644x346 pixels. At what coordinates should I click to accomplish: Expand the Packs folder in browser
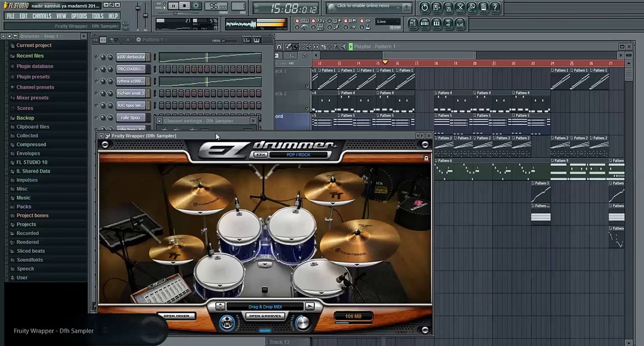[x=24, y=207]
